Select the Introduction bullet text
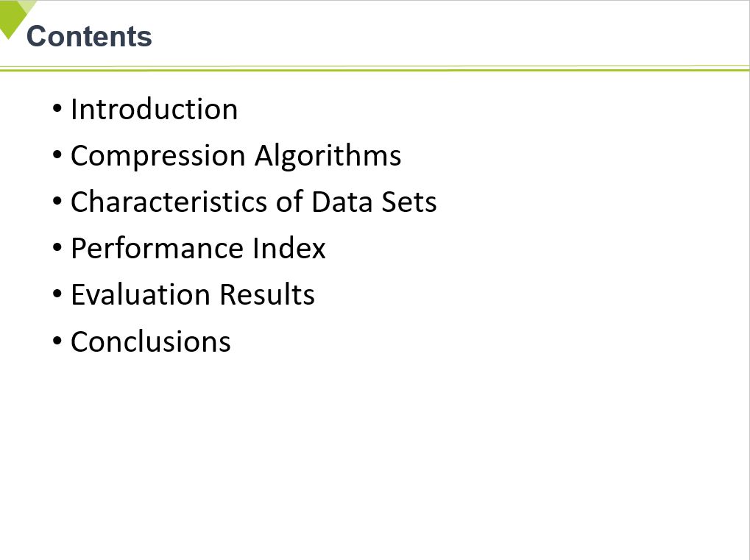The height and width of the screenshot is (560, 750). tap(154, 109)
